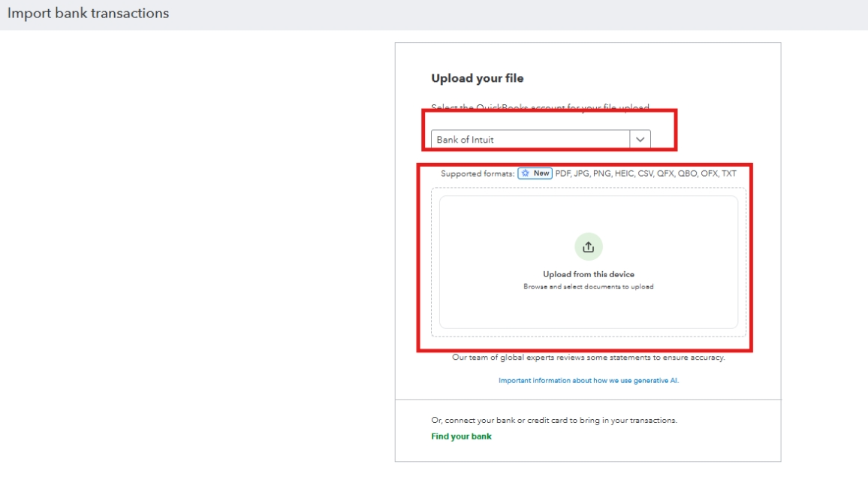Screen dimensions: 868x489
Task: Click the green upload arrow icon
Action: [x=588, y=246]
